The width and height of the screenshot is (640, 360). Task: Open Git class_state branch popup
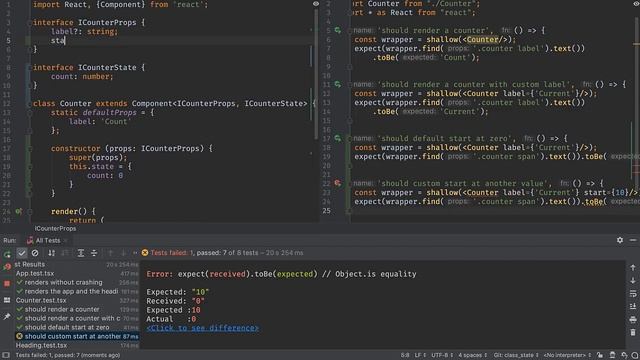(516, 355)
